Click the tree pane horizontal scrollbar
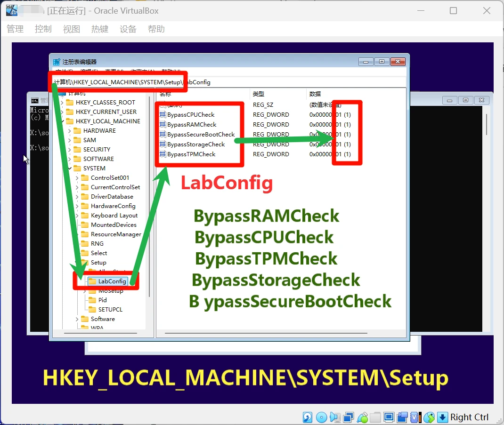This screenshot has height=425, width=504. [x=101, y=333]
